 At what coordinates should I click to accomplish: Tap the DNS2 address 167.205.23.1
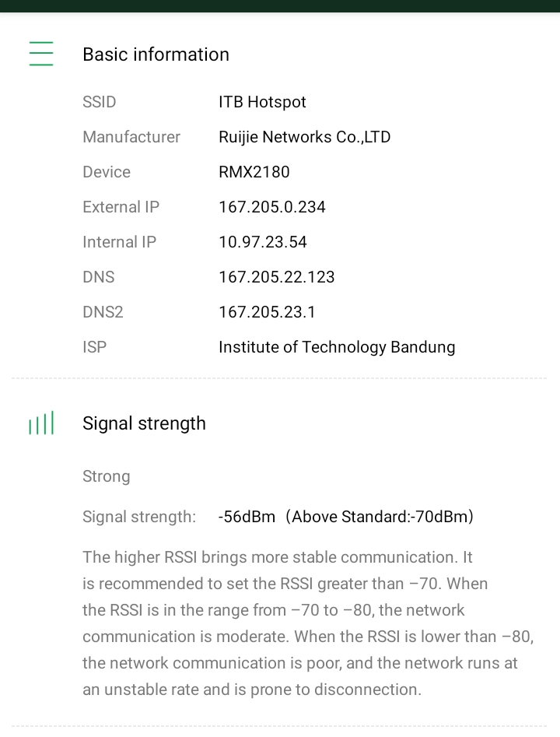pyautogui.click(x=267, y=312)
